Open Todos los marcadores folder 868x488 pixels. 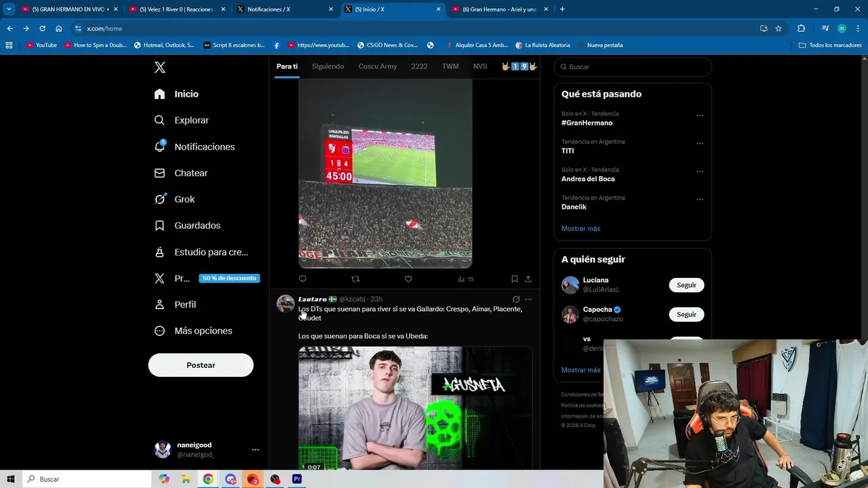point(830,45)
